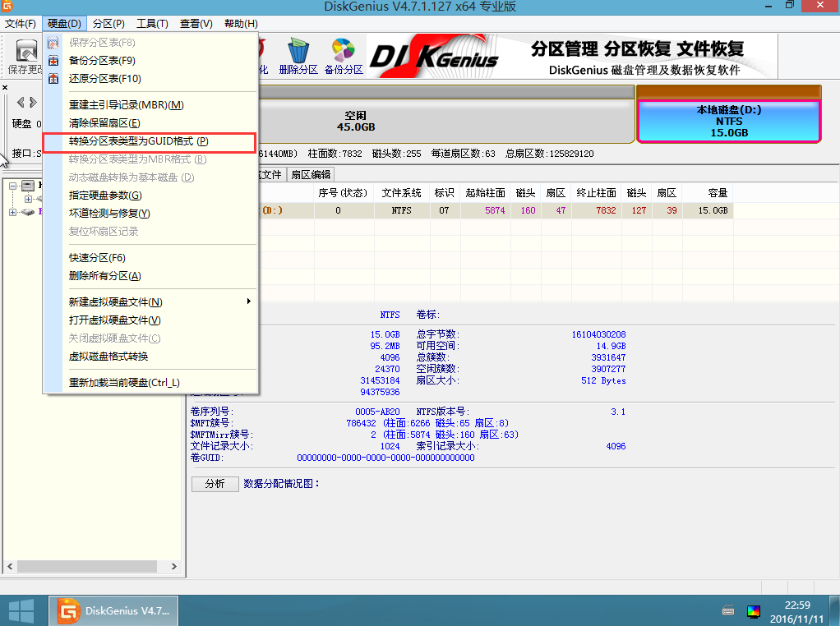This screenshot has height=626, width=840.
Task: Expand the nested partition tree node
Action: (28, 199)
